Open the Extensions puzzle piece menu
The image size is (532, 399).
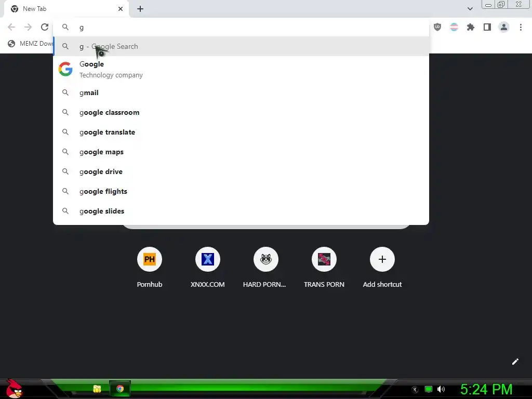470,27
